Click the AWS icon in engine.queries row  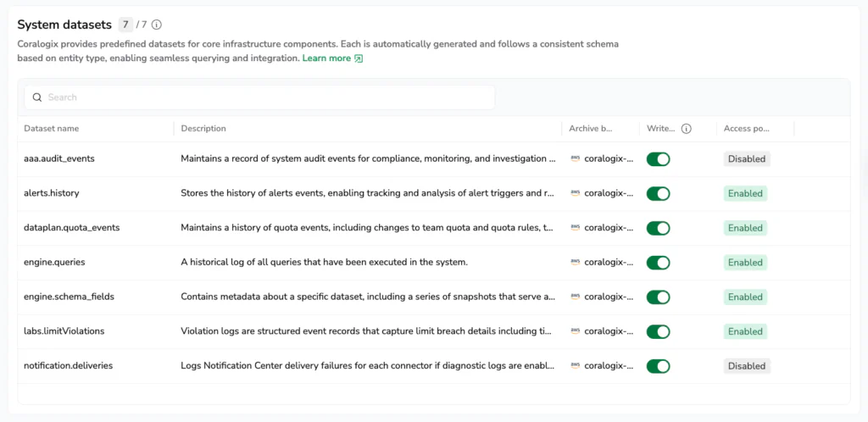[576, 263]
